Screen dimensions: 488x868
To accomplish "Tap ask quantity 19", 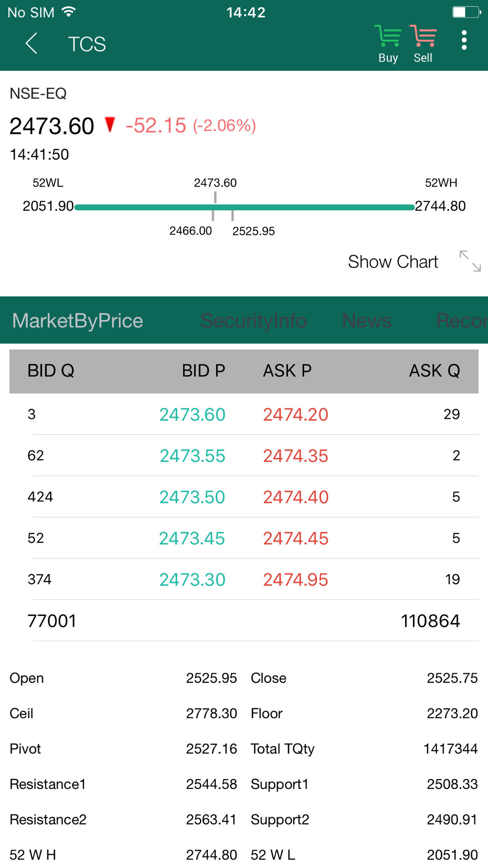I will [x=452, y=579].
